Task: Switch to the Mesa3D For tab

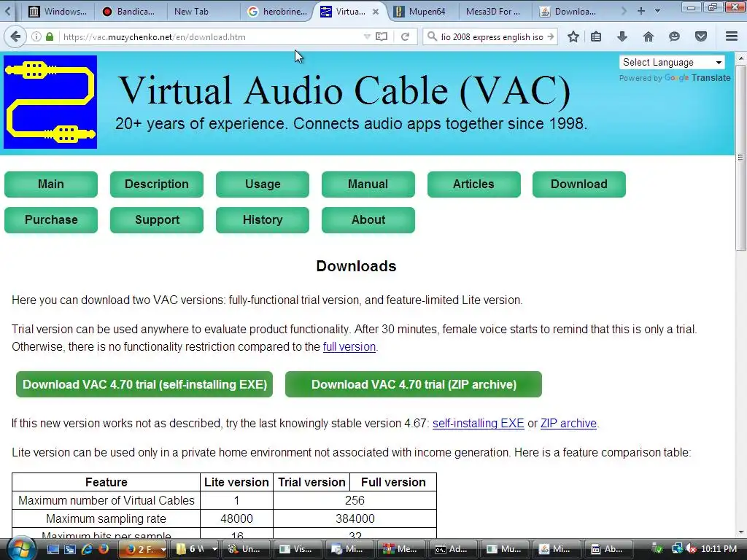Action: click(495, 12)
